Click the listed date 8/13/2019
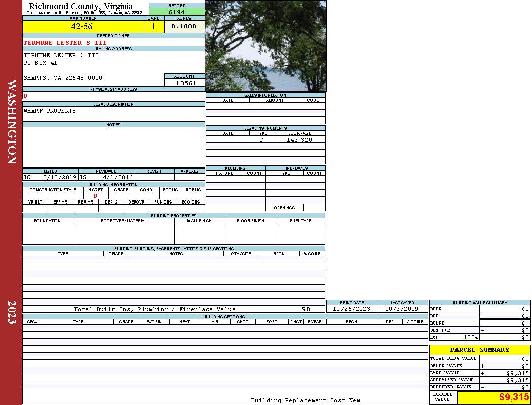The height and width of the screenshot is (405, 532). click(x=59, y=178)
